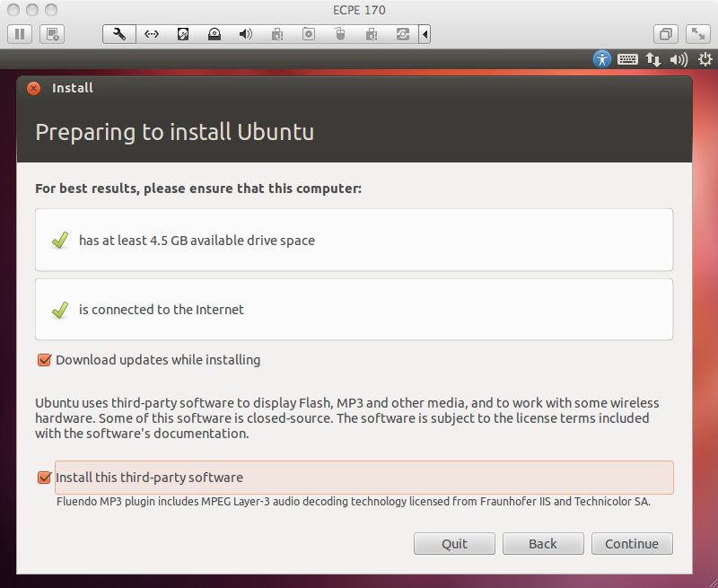This screenshot has width=718, height=588.
Task: Click the network adapter icon in toolbar
Action: [151, 34]
